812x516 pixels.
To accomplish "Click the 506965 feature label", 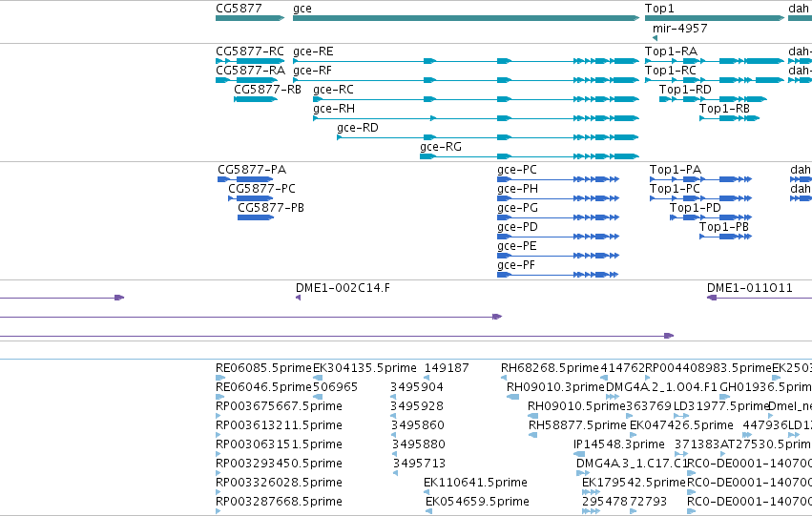I will tap(335, 387).
